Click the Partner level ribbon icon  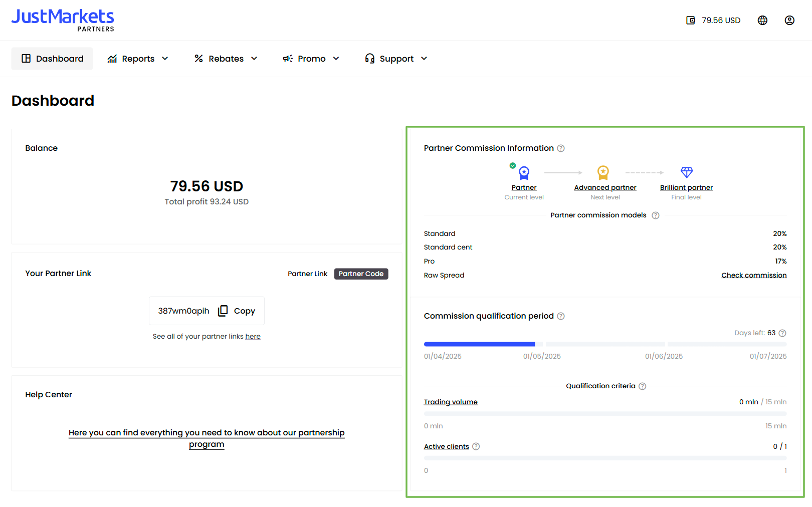(524, 173)
